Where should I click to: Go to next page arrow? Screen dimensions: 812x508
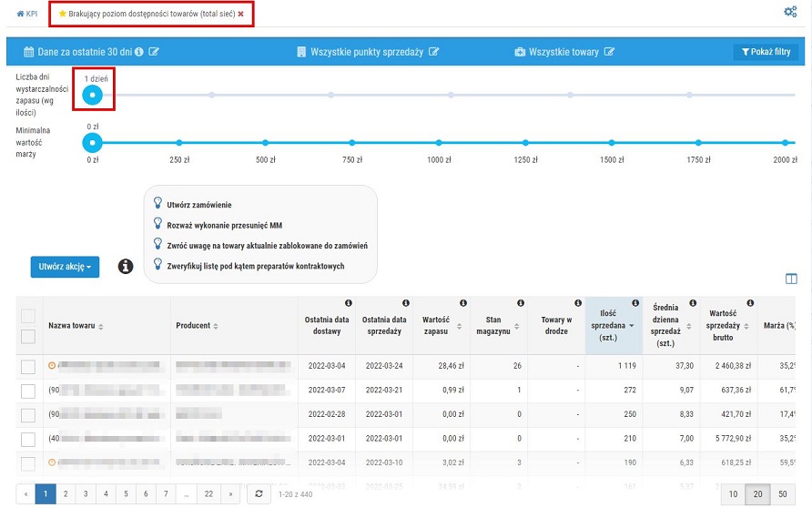230,494
